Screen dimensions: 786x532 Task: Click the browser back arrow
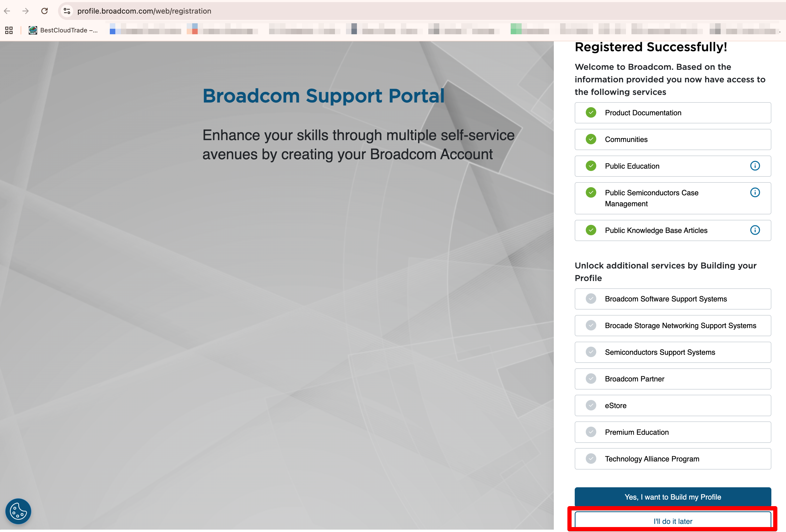coord(7,11)
